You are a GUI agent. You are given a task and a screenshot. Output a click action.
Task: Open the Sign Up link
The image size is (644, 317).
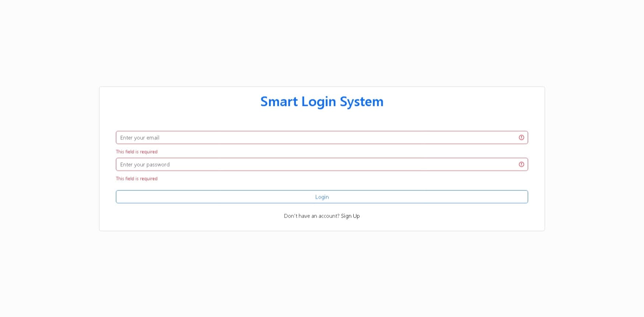tap(350, 216)
